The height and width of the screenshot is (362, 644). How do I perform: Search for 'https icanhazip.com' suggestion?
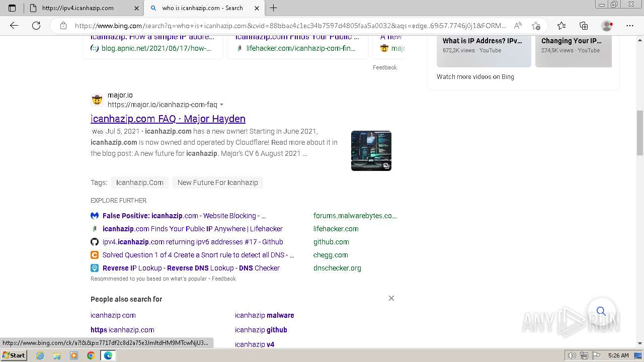[x=122, y=330]
